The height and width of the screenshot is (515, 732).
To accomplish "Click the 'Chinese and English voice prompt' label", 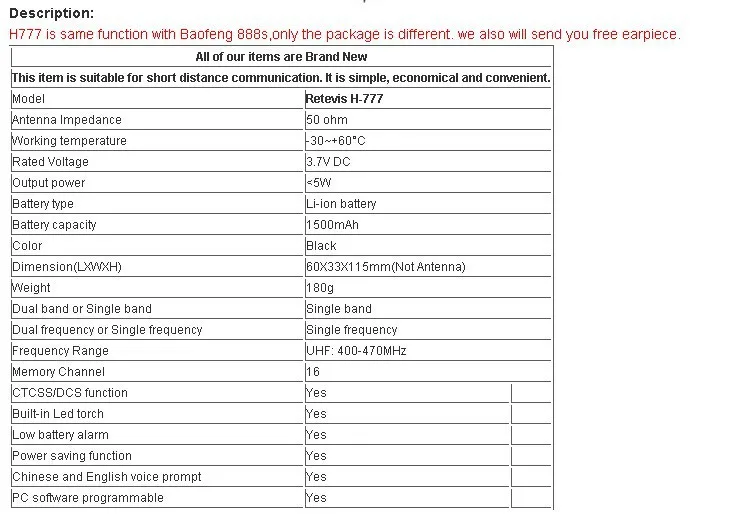I will pos(106,477).
